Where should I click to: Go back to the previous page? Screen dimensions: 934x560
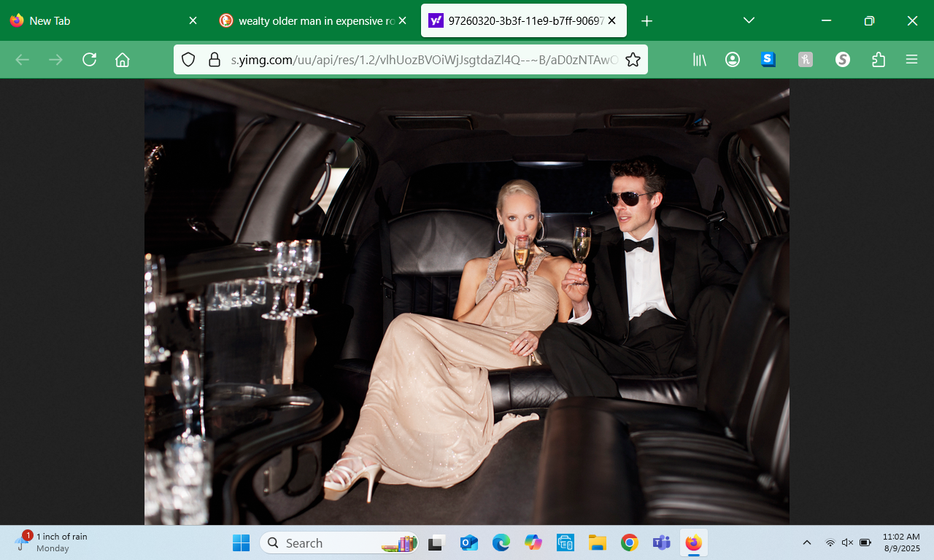coord(23,60)
